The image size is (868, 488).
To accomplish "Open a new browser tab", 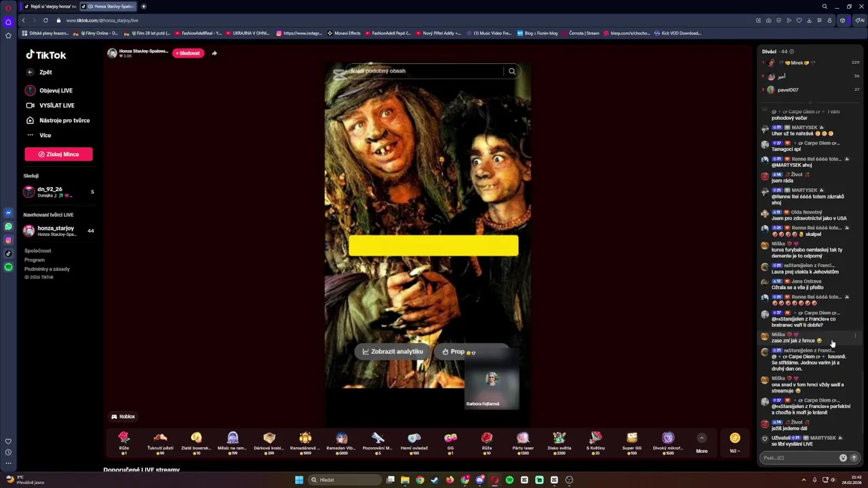I will tap(143, 6).
